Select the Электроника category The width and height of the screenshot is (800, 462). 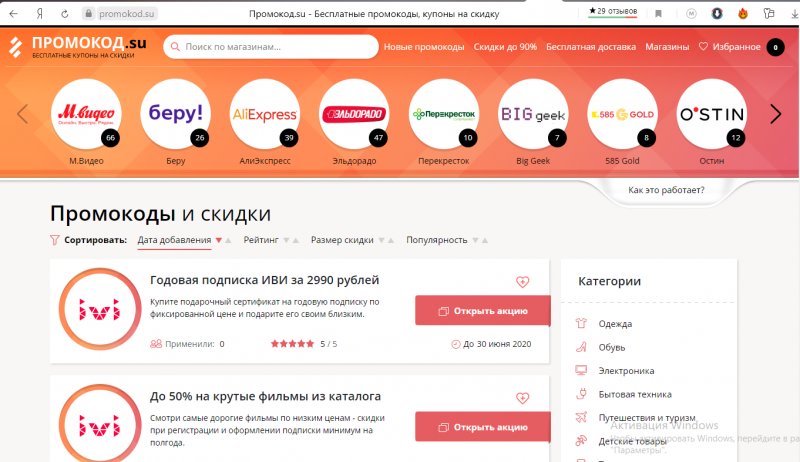click(626, 371)
